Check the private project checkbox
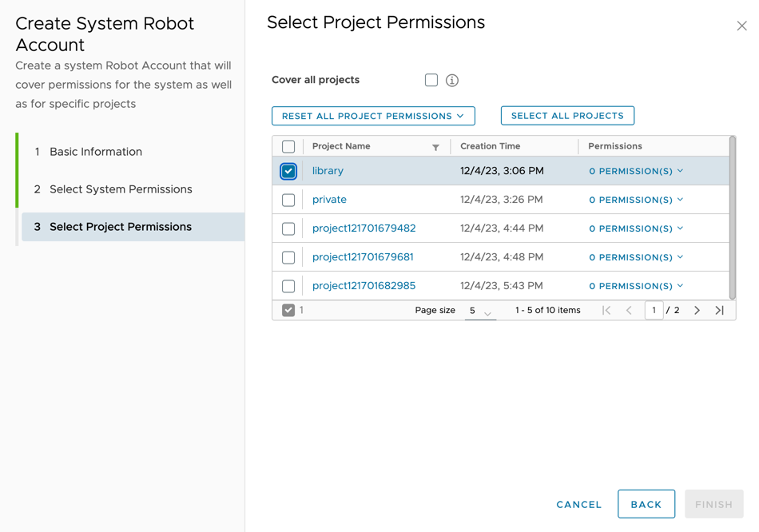The width and height of the screenshot is (759, 532). coord(288,200)
